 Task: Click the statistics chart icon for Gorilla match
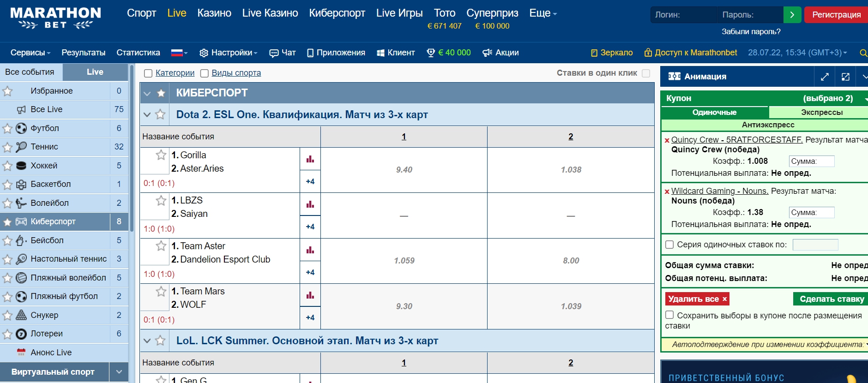tap(310, 159)
